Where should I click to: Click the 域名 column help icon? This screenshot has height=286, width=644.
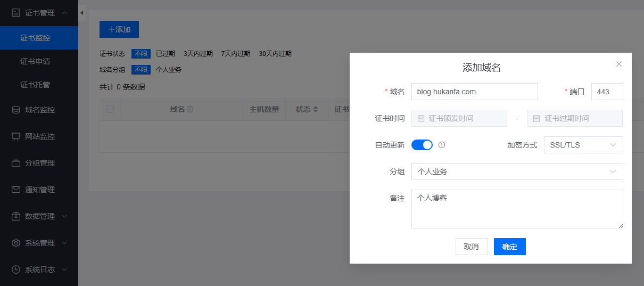coord(190,109)
